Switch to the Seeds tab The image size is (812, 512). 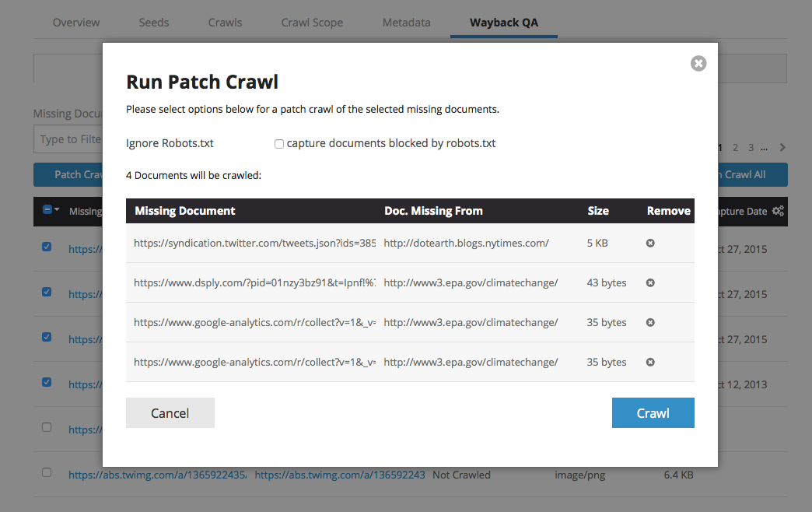click(153, 23)
